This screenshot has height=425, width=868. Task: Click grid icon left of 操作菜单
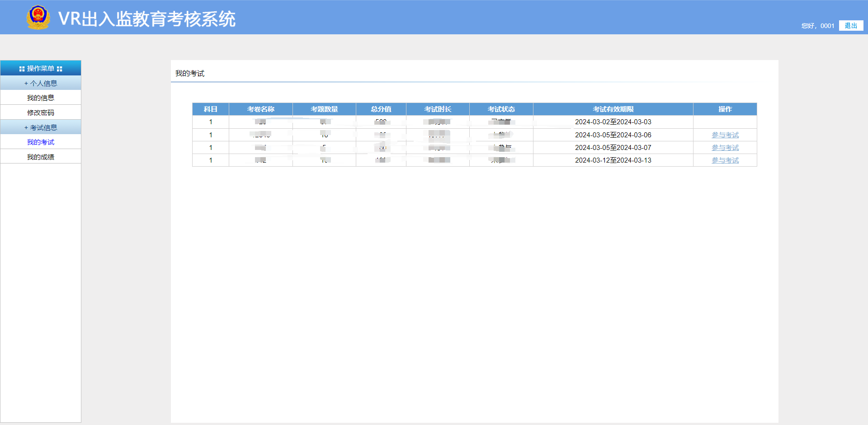pyautogui.click(x=22, y=69)
